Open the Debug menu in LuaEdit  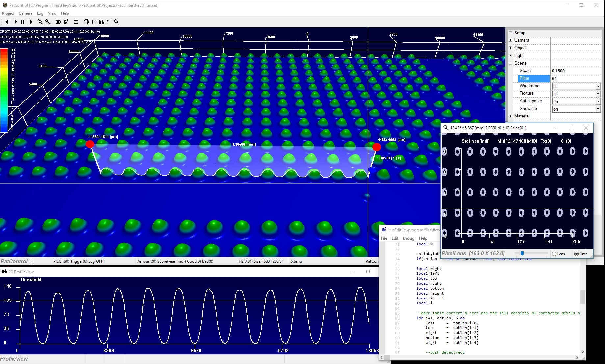(x=408, y=238)
